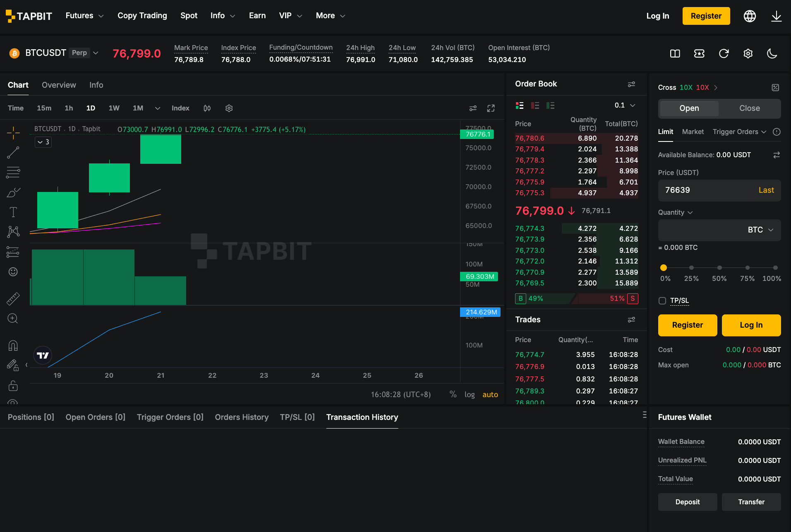The image size is (791, 532).
Task: Toggle lock all drawing tools
Action: tap(13, 386)
